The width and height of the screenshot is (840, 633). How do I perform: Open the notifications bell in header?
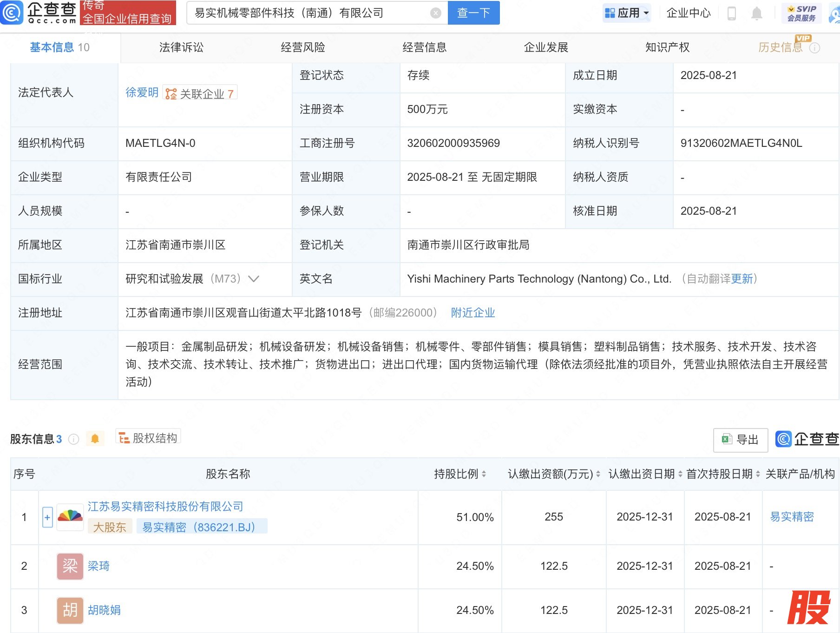(x=756, y=13)
